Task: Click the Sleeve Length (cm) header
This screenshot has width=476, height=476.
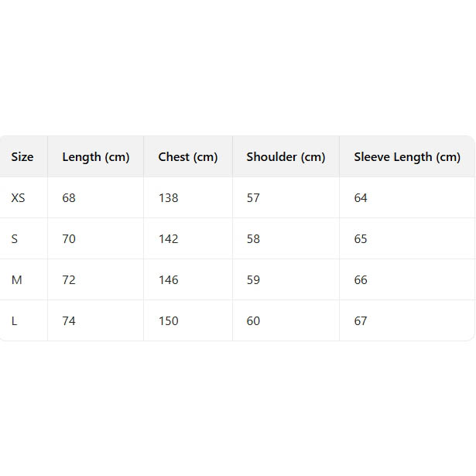Action: (x=407, y=157)
